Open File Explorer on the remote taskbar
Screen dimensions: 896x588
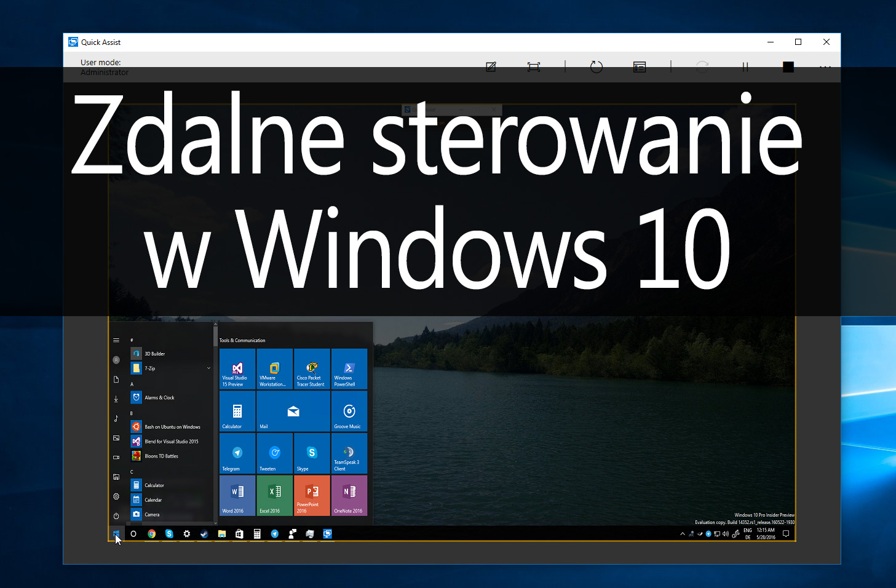coord(222,534)
